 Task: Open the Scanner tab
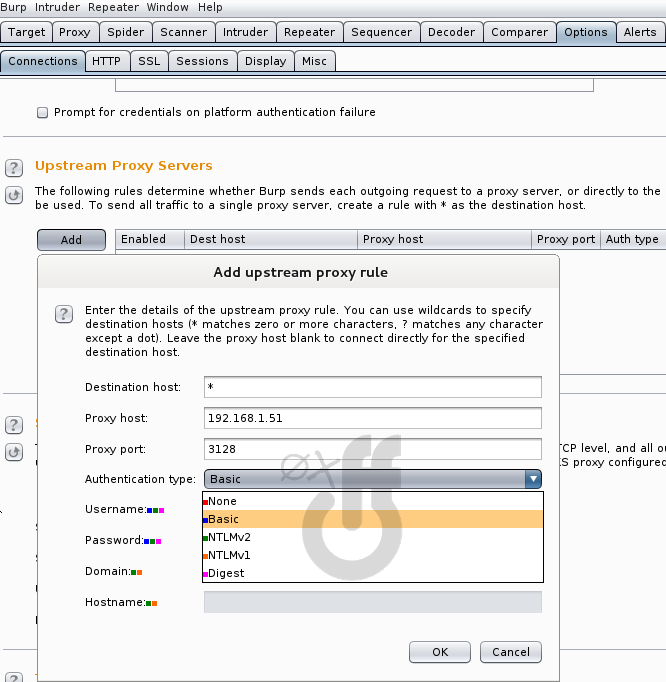[x=184, y=32]
